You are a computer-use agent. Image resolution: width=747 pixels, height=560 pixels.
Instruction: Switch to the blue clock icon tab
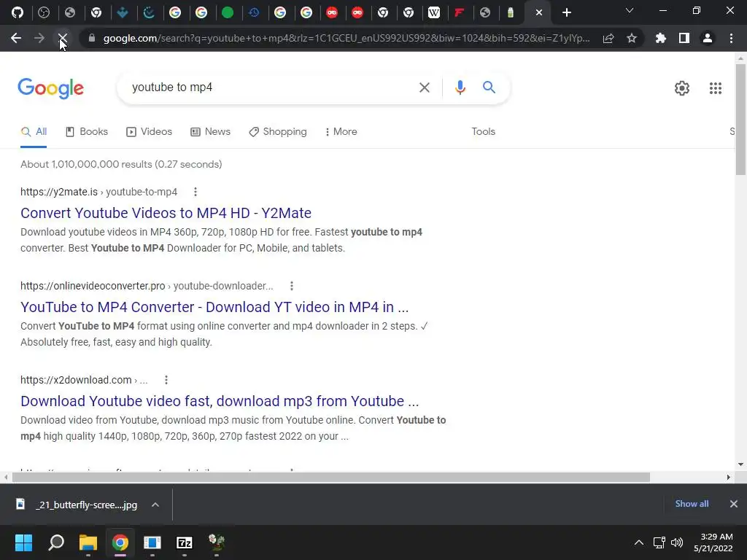pos(254,12)
